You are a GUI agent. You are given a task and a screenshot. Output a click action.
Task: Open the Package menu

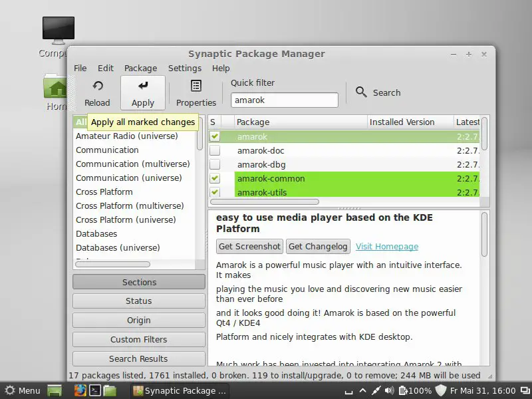point(140,68)
